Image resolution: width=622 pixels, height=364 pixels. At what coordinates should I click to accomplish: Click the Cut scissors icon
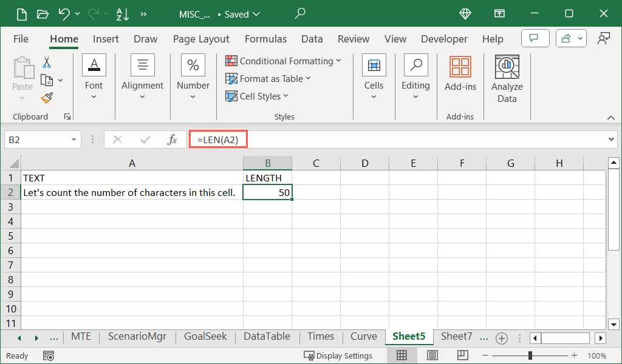click(47, 62)
